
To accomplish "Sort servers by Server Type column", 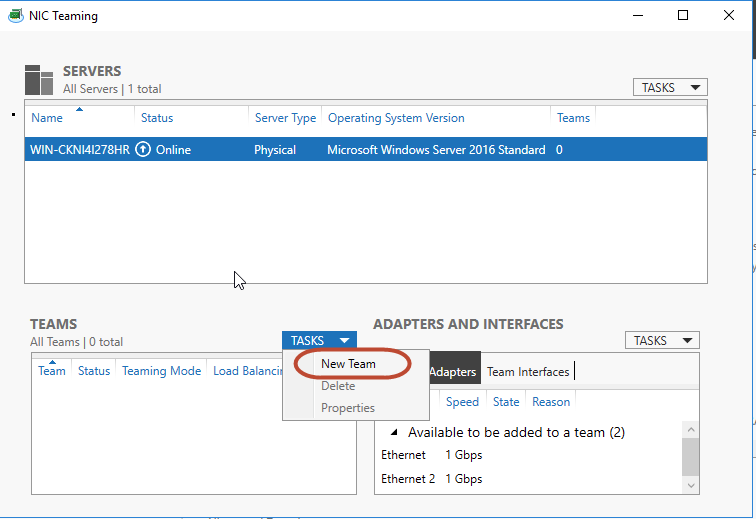I will coord(285,118).
